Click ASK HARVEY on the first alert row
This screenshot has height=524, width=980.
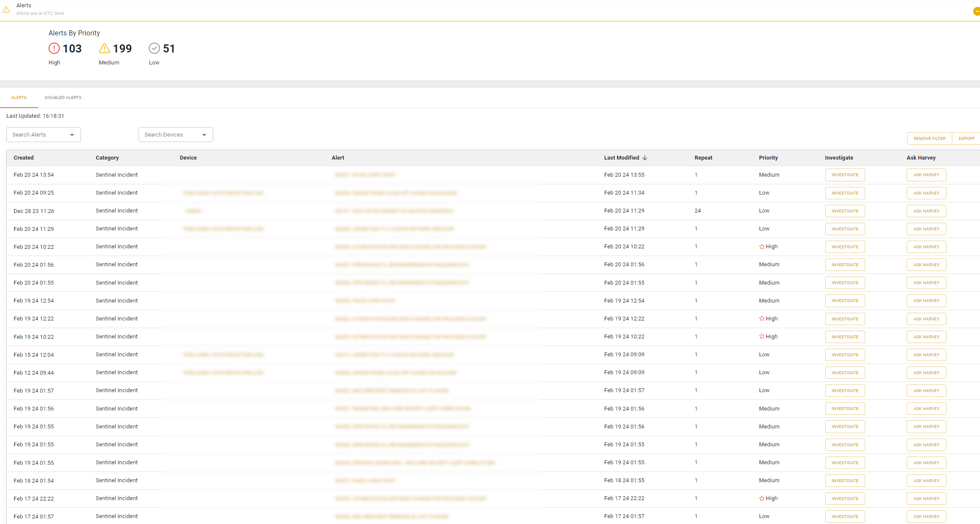click(x=926, y=175)
